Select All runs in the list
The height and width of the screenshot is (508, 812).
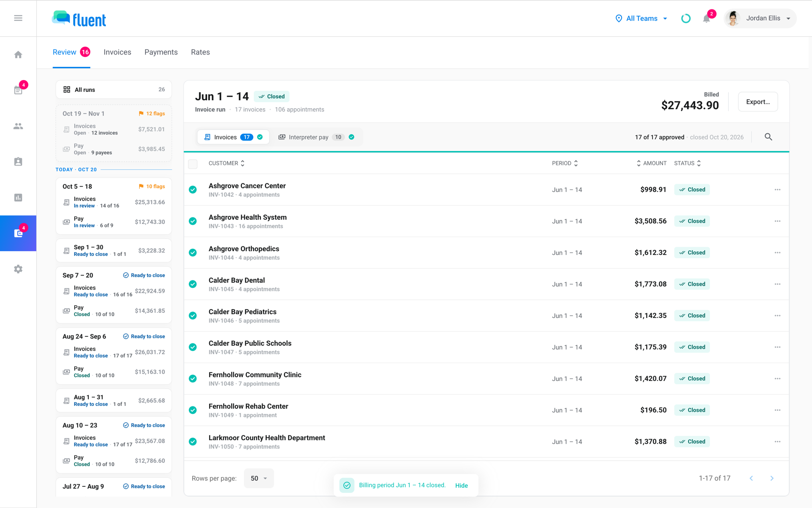pyautogui.click(x=114, y=89)
